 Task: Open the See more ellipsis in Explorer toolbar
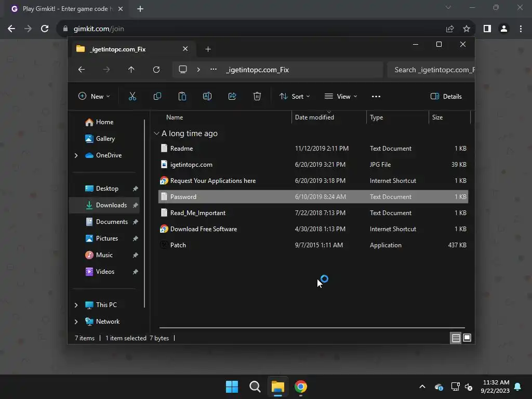pos(376,96)
